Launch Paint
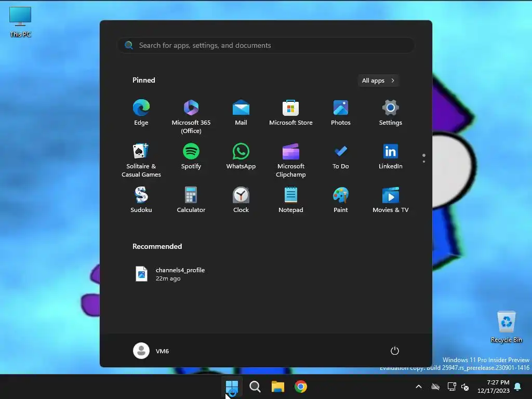The width and height of the screenshot is (532, 399). coord(341,200)
